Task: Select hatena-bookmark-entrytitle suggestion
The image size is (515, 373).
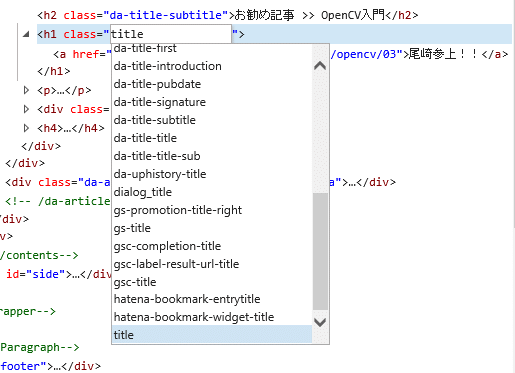Action: [x=212, y=299]
